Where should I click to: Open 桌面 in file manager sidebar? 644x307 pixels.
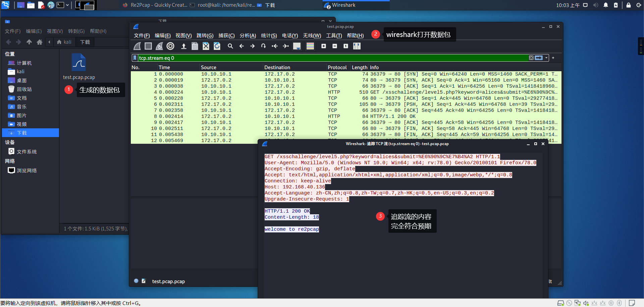(31, 80)
